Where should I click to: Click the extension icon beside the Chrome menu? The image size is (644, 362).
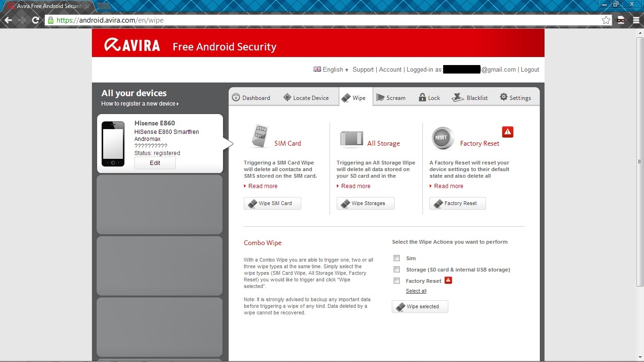tap(621, 20)
